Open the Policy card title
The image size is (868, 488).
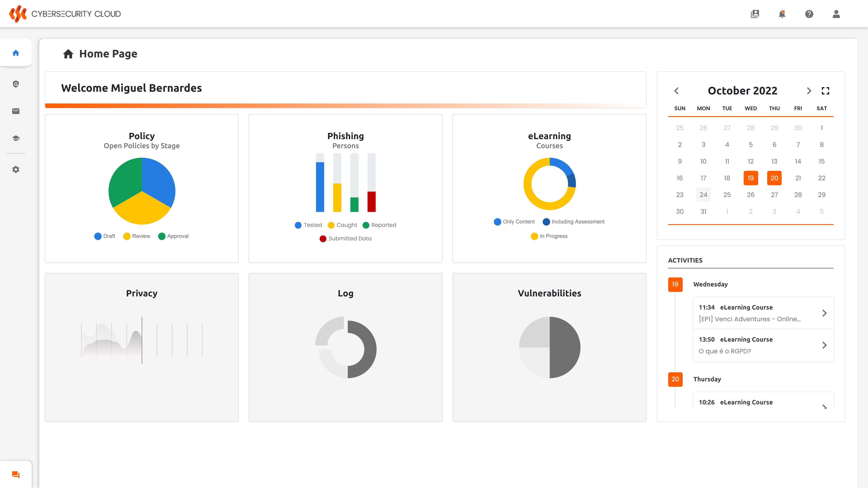pyautogui.click(x=142, y=136)
